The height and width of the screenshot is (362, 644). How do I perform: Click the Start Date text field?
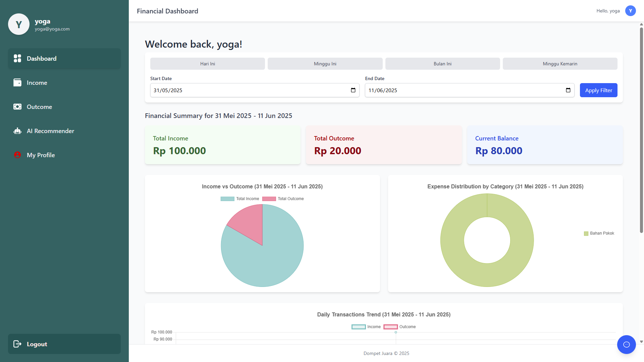click(x=235, y=90)
